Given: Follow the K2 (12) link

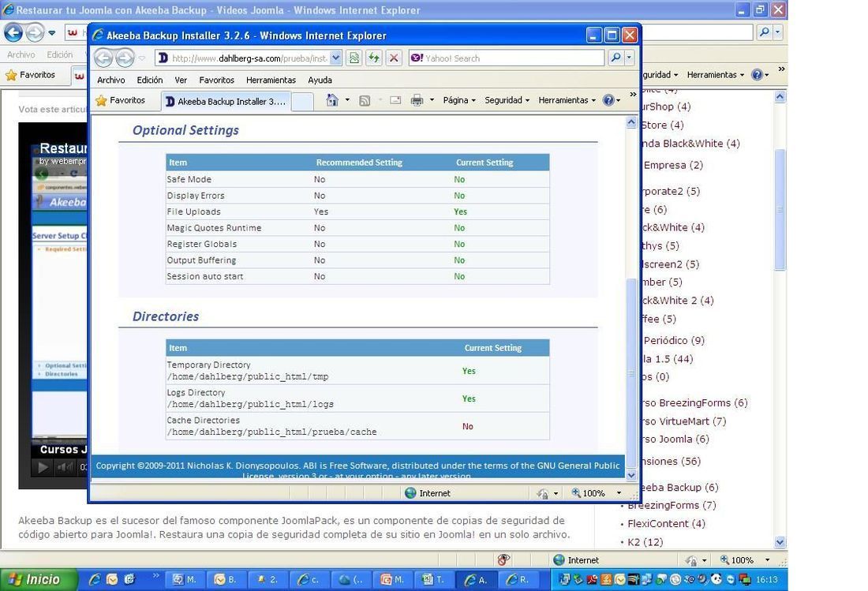Looking at the screenshot, I should 645,542.
